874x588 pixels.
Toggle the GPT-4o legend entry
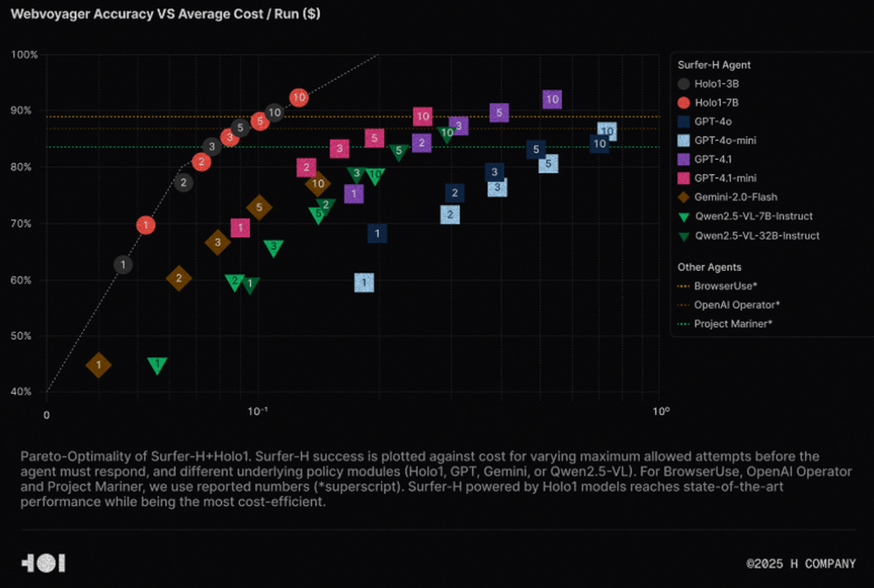704,121
